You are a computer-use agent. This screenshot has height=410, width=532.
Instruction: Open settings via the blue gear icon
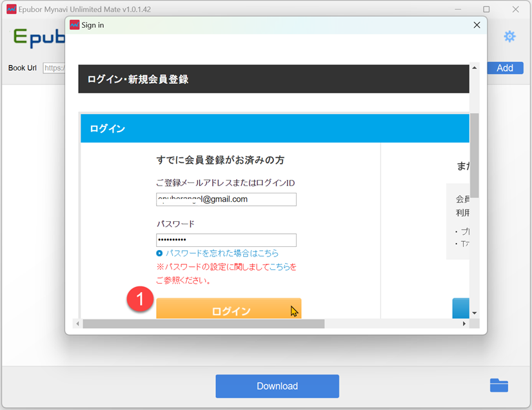coord(509,36)
